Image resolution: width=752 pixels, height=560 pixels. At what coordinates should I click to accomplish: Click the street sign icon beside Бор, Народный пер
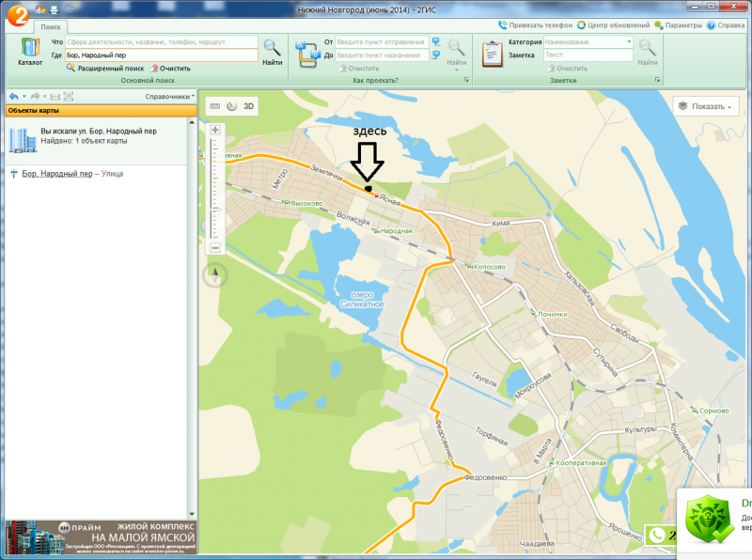point(14,174)
